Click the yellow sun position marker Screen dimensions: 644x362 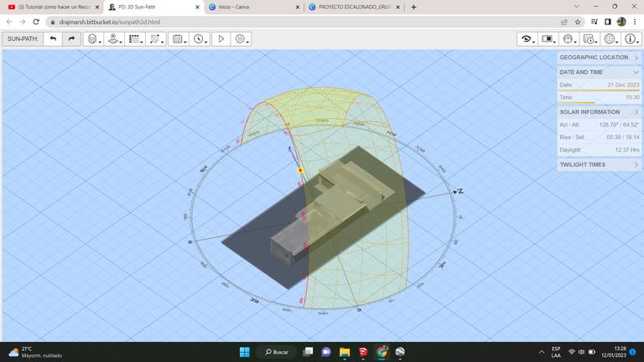[x=300, y=170]
